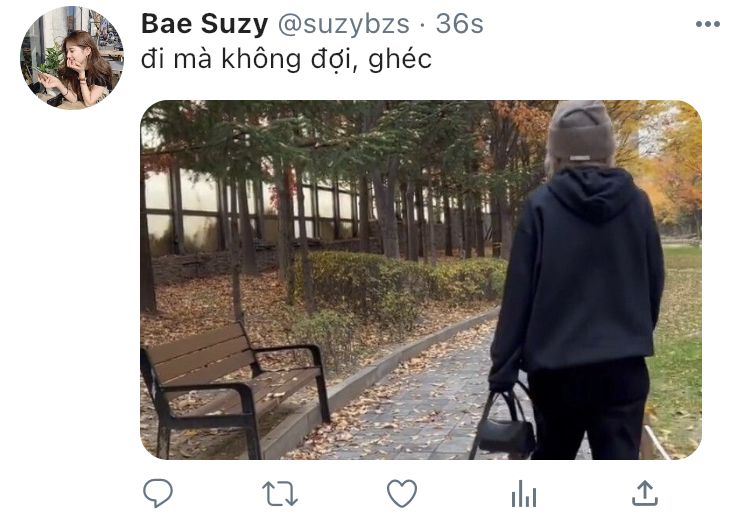Visit the @suzybzs handle link
This screenshot has height=518, width=750.
click(343, 24)
